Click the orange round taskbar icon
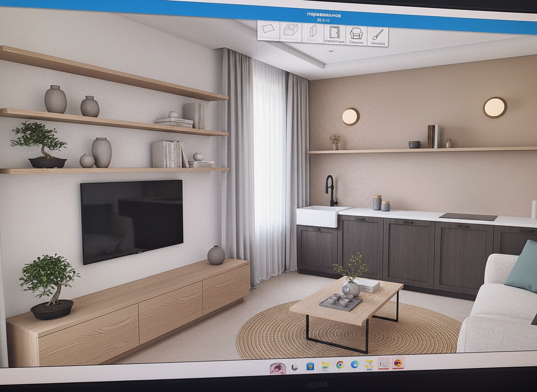The width and height of the screenshot is (537, 392). tap(398, 363)
